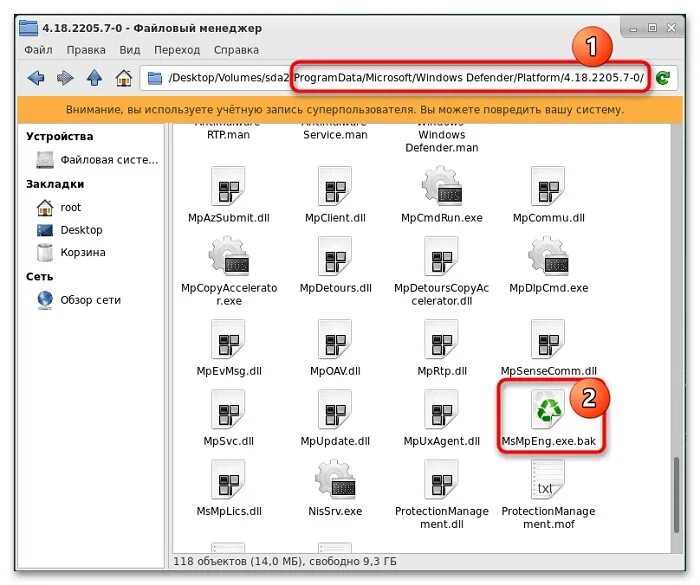
Task: Go to parent folder with the up arrow
Action: pyautogui.click(x=94, y=78)
